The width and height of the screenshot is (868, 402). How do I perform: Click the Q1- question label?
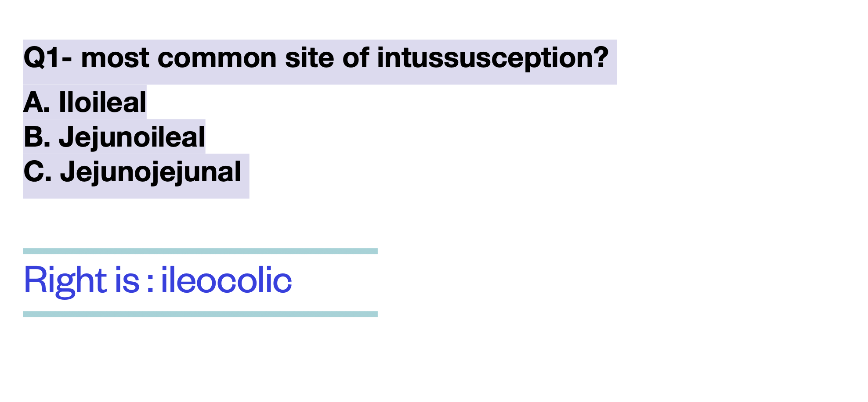pos(48,58)
